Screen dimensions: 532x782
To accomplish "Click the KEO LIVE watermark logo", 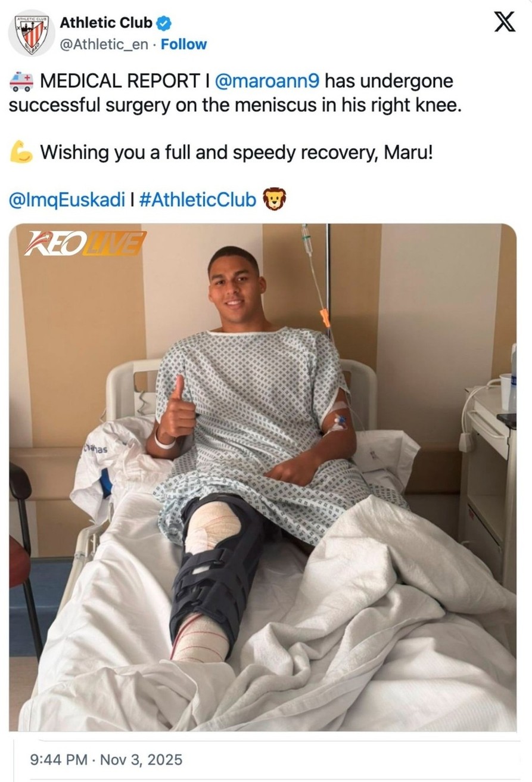I will [x=84, y=244].
